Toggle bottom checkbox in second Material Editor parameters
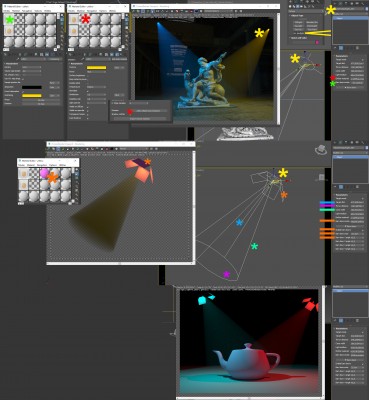Image resolution: width=369 pixels, height=400 pixels. [88, 118]
